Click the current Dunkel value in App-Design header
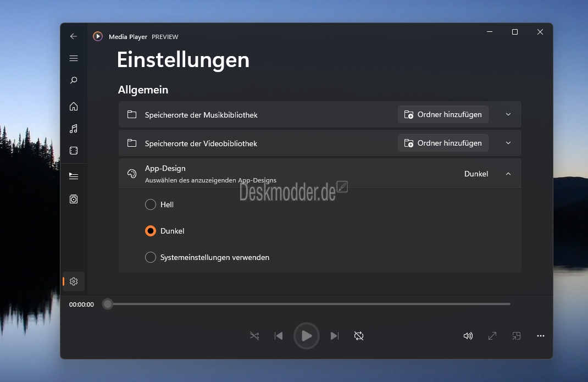Viewport: 588px width, 382px height. 476,174
